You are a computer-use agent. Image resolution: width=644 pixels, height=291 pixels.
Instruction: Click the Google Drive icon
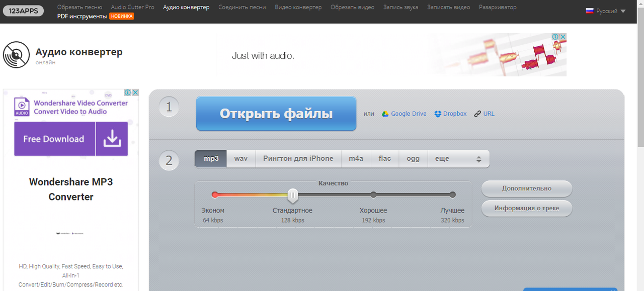385,114
